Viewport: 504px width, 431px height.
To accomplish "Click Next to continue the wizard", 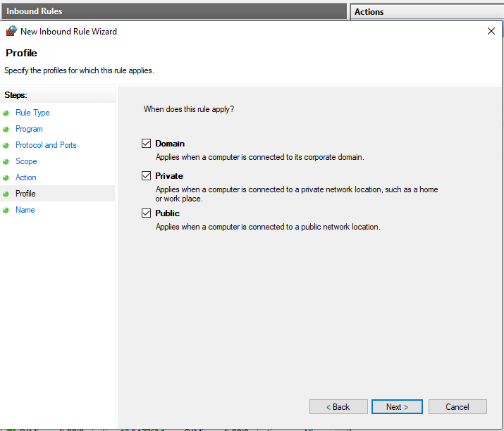I will point(397,407).
